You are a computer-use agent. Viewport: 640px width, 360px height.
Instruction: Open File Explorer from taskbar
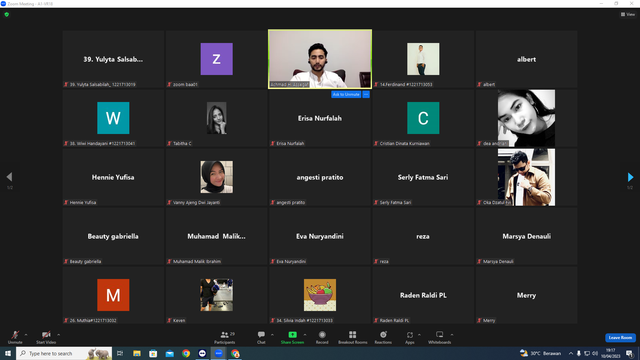137,353
